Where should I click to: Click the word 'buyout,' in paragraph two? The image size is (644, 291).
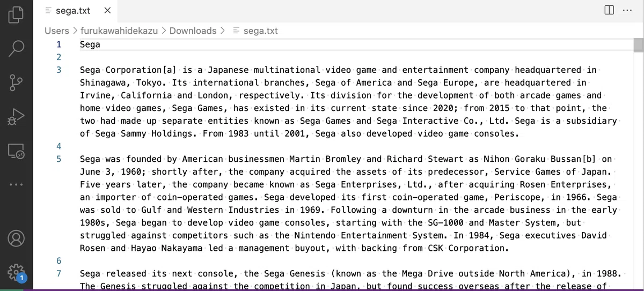pos(312,248)
